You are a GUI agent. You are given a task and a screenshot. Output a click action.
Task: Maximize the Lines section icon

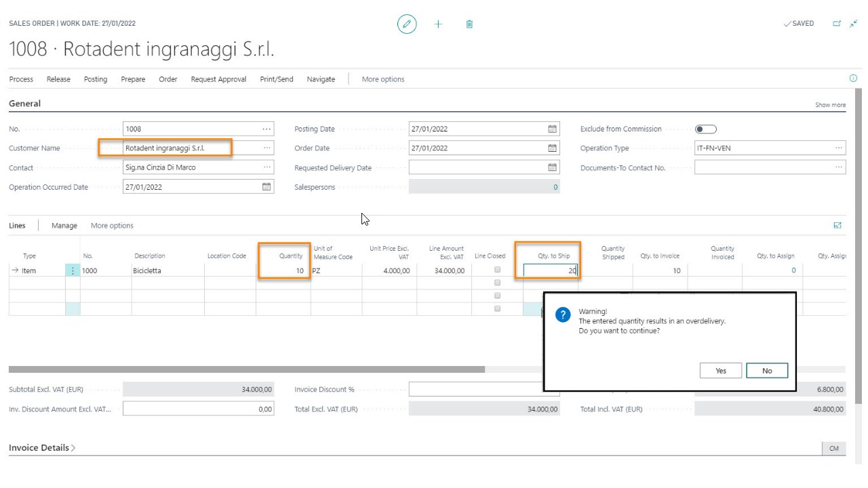point(837,226)
